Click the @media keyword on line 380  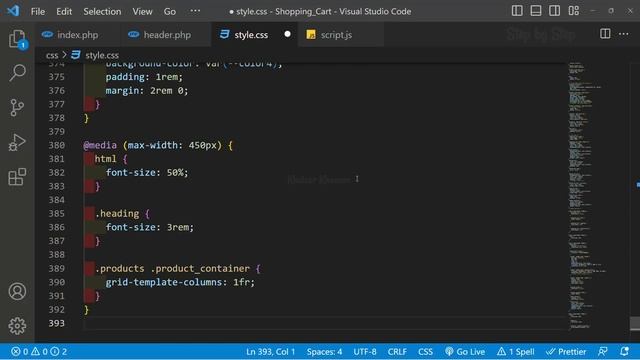tap(100, 145)
